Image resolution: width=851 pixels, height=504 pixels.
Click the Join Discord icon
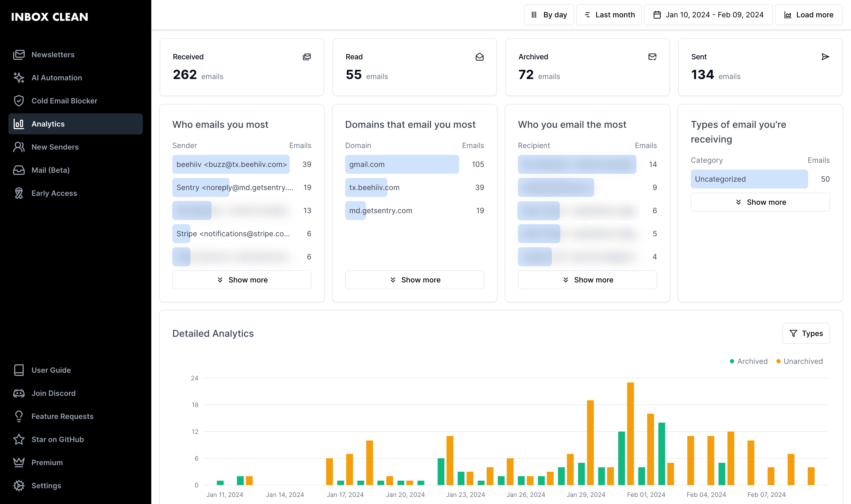[19, 393]
